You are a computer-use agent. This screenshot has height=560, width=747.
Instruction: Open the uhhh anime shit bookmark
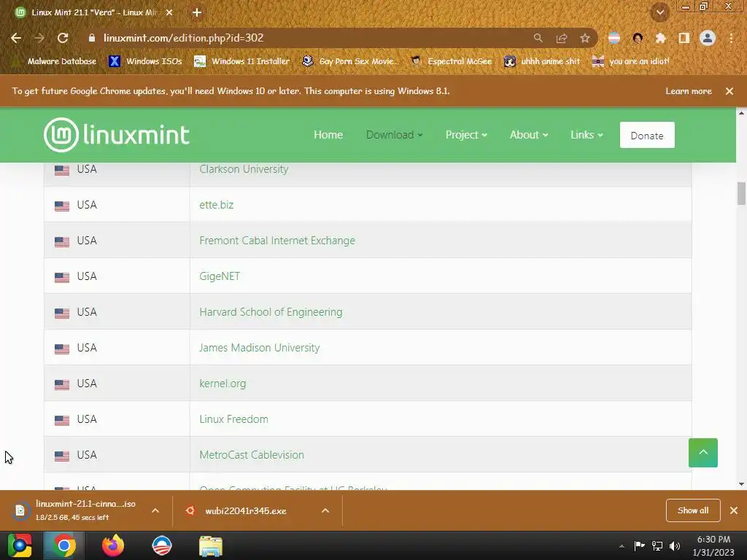(542, 61)
